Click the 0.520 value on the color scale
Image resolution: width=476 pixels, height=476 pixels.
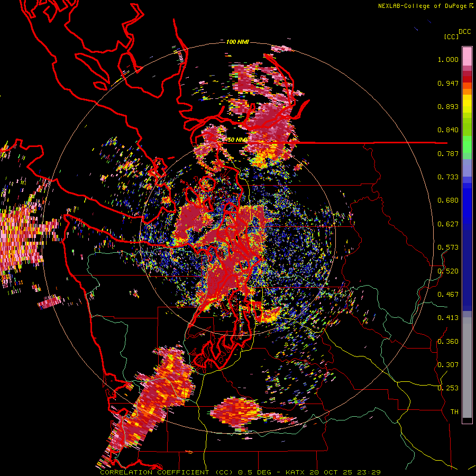coord(448,271)
